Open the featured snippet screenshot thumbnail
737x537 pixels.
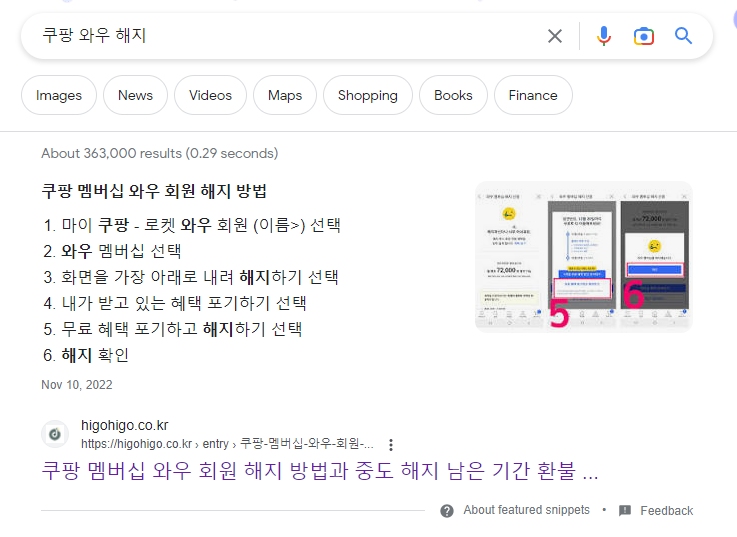point(583,257)
